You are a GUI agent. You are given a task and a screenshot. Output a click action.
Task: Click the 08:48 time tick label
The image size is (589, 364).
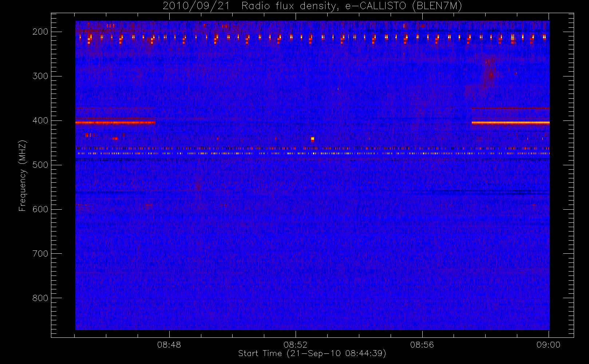point(169,345)
